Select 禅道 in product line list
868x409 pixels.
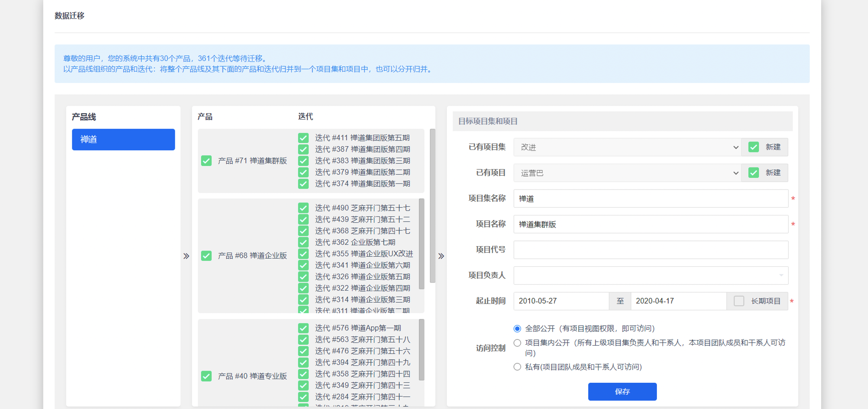pyautogui.click(x=123, y=140)
